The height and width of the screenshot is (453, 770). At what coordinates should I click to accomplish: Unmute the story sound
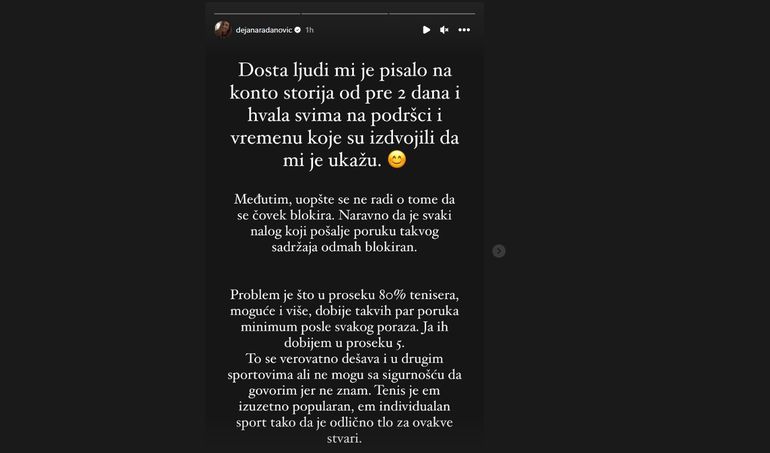click(x=444, y=30)
